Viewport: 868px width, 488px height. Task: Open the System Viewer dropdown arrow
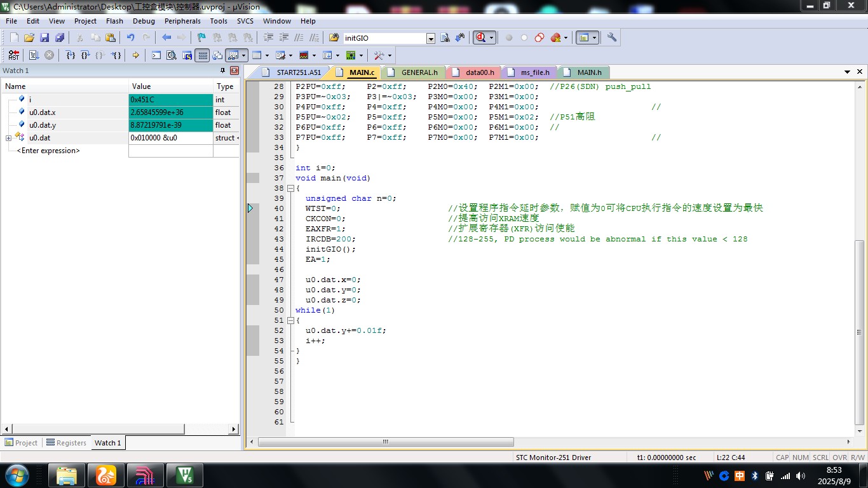click(x=361, y=55)
